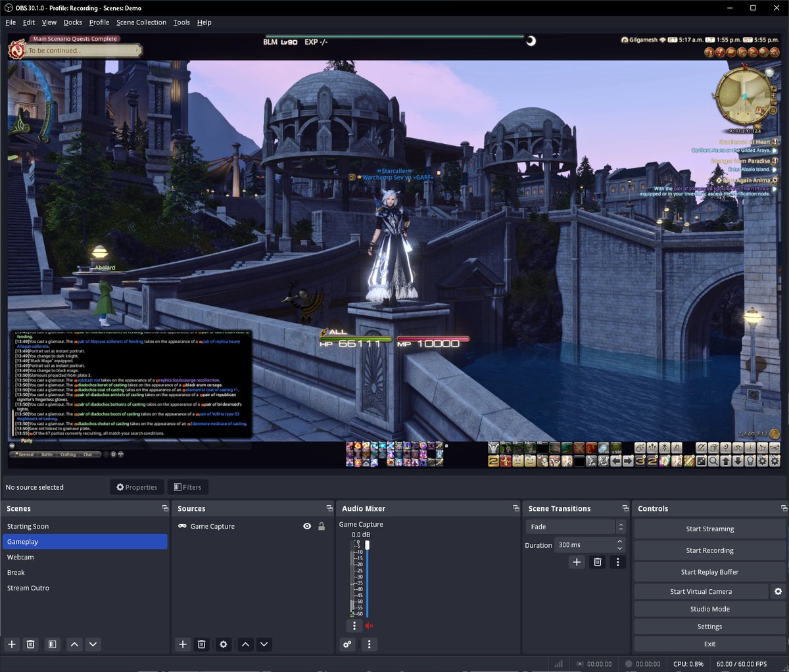The height and width of the screenshot is (672, 789).
Task: Open virtual camera configuration gear
Action: 778,591
